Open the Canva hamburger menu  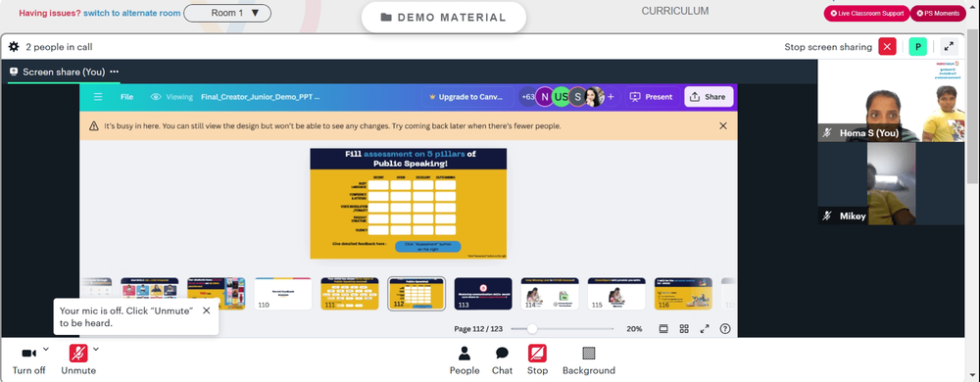98,97
